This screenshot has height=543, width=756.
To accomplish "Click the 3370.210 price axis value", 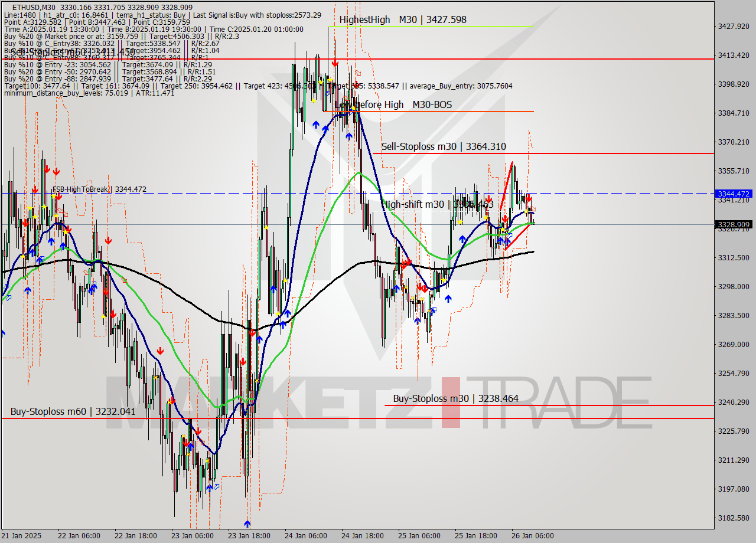I will [x=733, y=142].
